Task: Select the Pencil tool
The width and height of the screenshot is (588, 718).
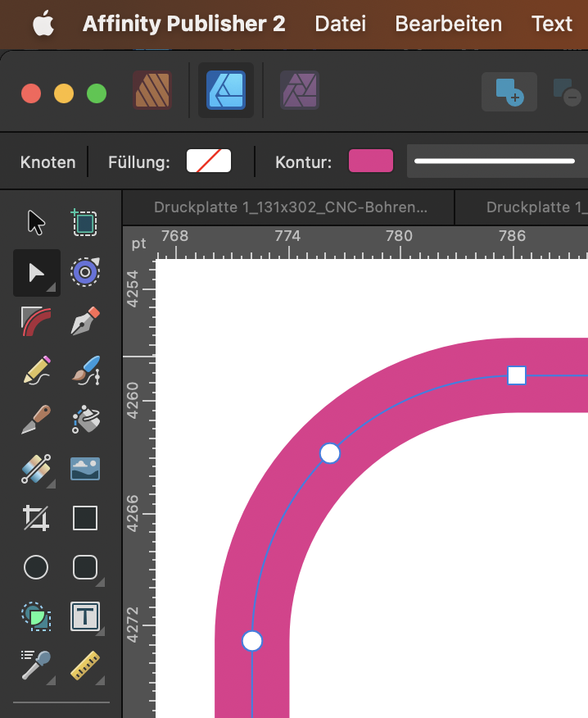Action: tap(36, 370)
